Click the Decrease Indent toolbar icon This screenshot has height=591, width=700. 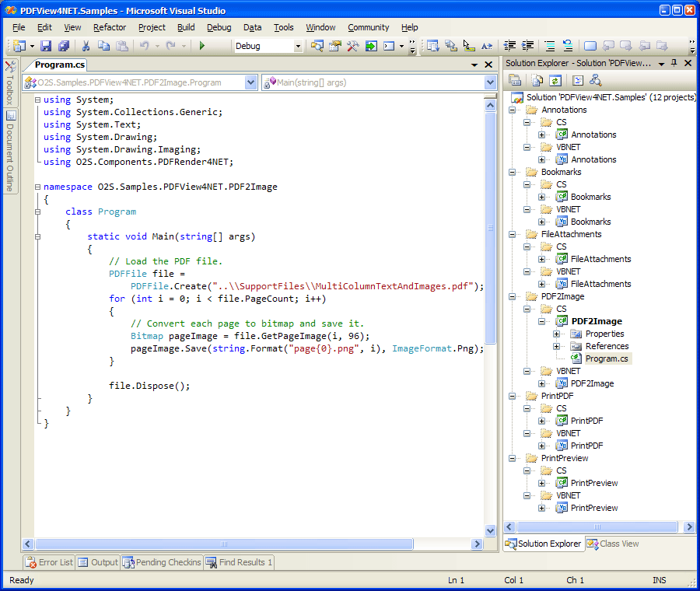click(509, 46)
